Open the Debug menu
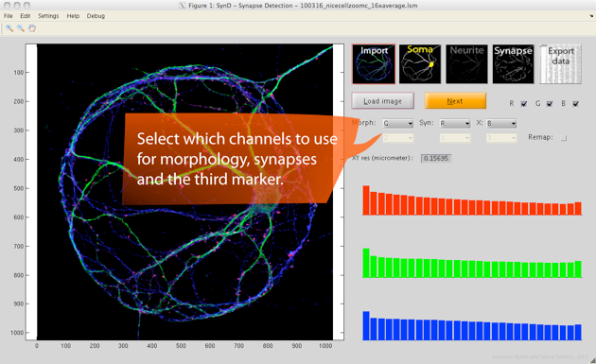This screenshot has width=596, height=364. (x=96, y=16)
